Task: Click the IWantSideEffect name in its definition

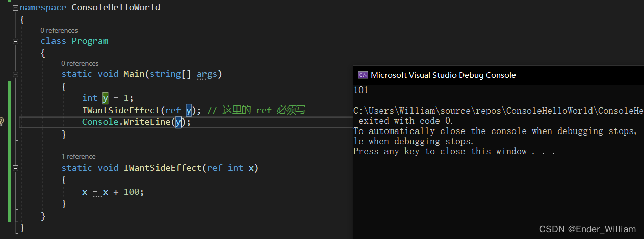Action: [162, 168]
